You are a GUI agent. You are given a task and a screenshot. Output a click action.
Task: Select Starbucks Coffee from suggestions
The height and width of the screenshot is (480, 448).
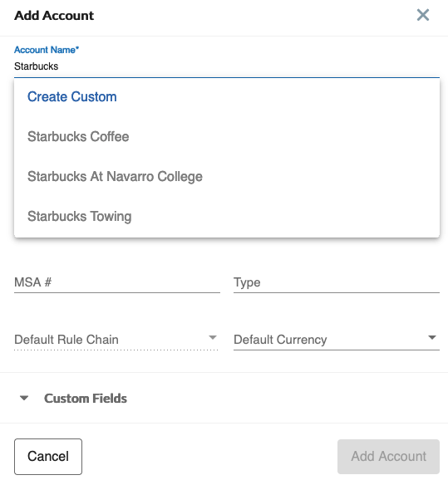tap(227, 136)
